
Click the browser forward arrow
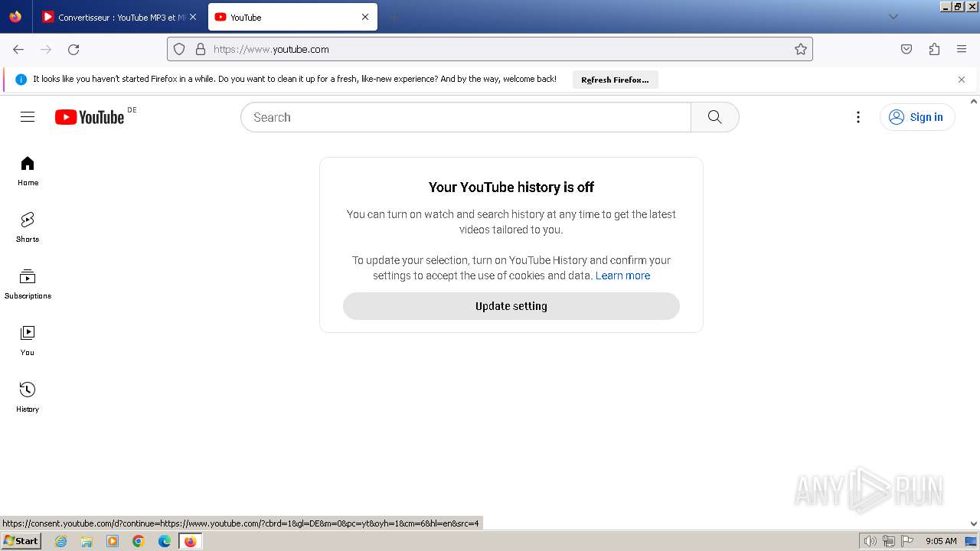46,49
